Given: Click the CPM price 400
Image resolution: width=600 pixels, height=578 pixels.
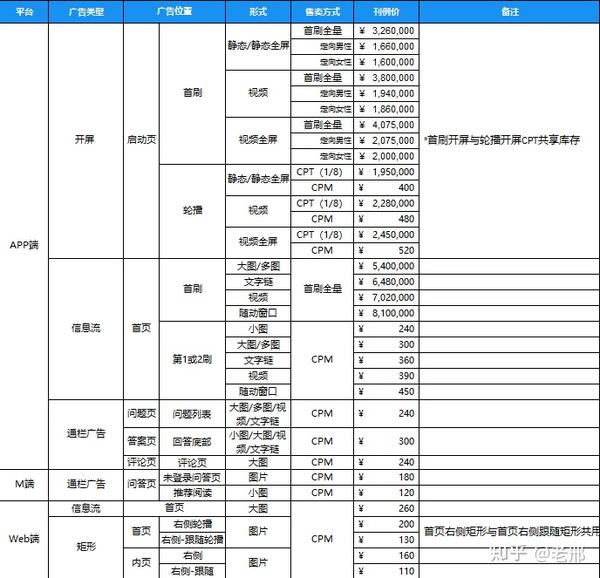Looking at the screenshot, I should pyautogui.click(x=386, y=187).
